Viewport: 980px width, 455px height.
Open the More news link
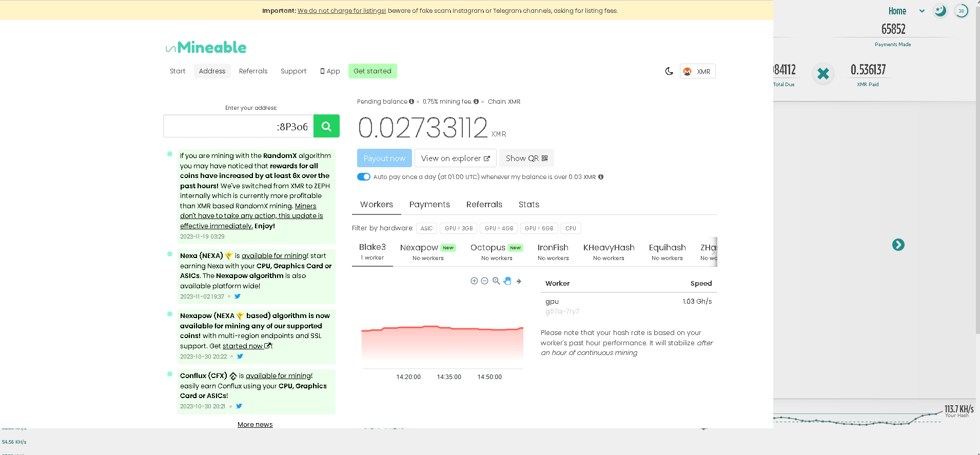tap(255, 425)
